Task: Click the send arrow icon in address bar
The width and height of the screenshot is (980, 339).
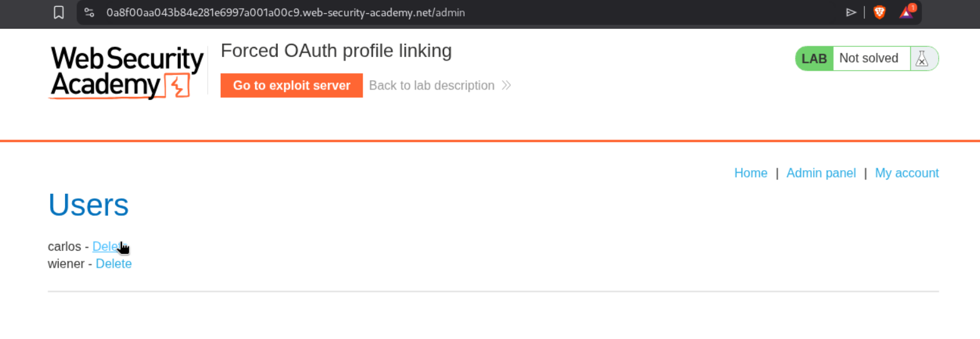Action: (851, 13)
